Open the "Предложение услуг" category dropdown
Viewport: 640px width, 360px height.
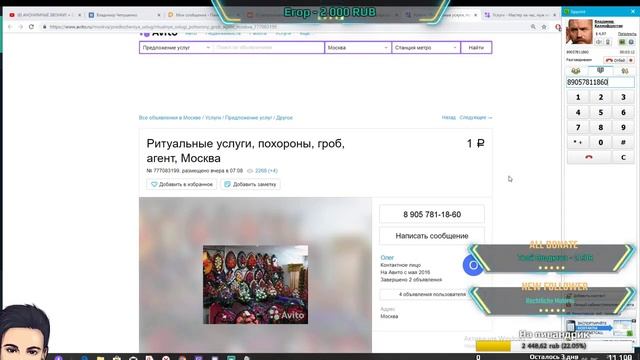coord(176,48)
